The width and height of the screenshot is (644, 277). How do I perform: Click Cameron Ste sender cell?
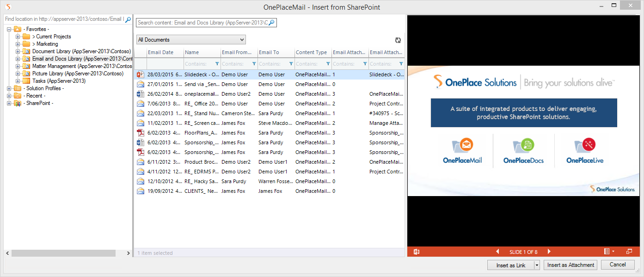(x=238, y=113)
